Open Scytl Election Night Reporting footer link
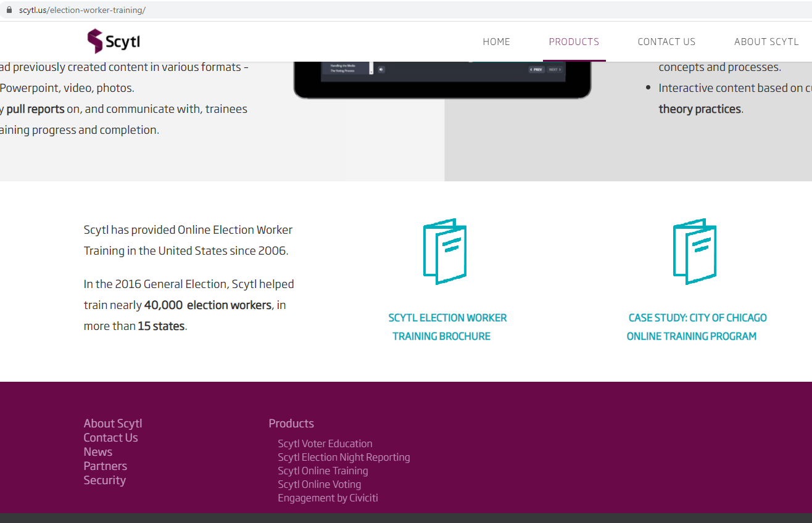This screenshot has width=812, height=523. [x=344, y=457]
